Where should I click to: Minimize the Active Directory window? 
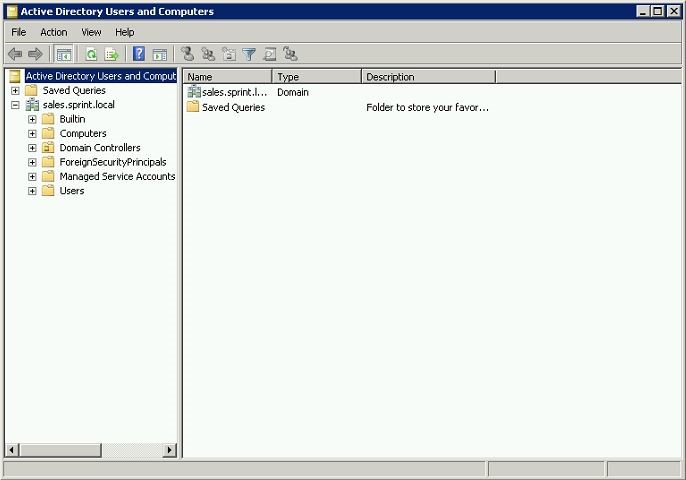pyautogui.click(x=643, y=11)
